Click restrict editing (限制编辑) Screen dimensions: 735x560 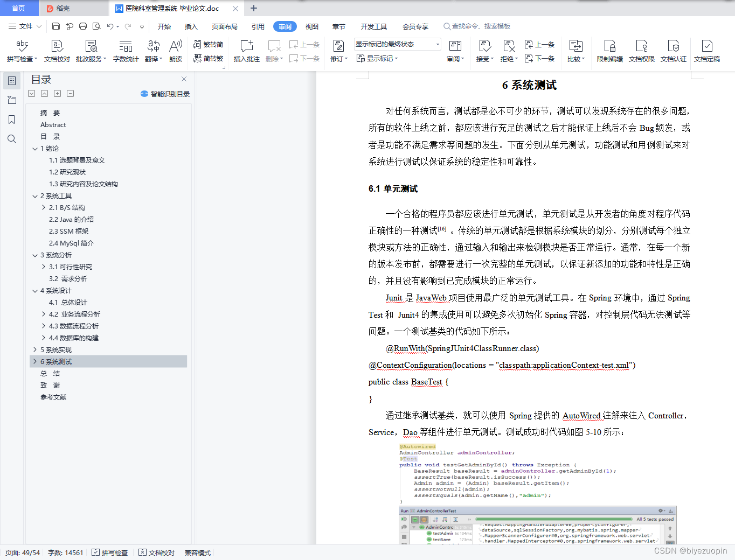click(x=609, y=51)
